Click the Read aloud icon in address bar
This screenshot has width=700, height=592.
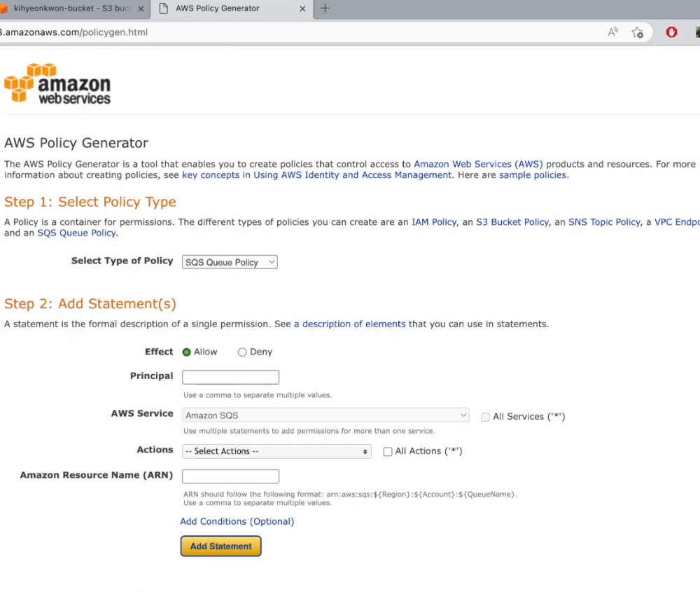pyautogui.click(x=613, y=32)
